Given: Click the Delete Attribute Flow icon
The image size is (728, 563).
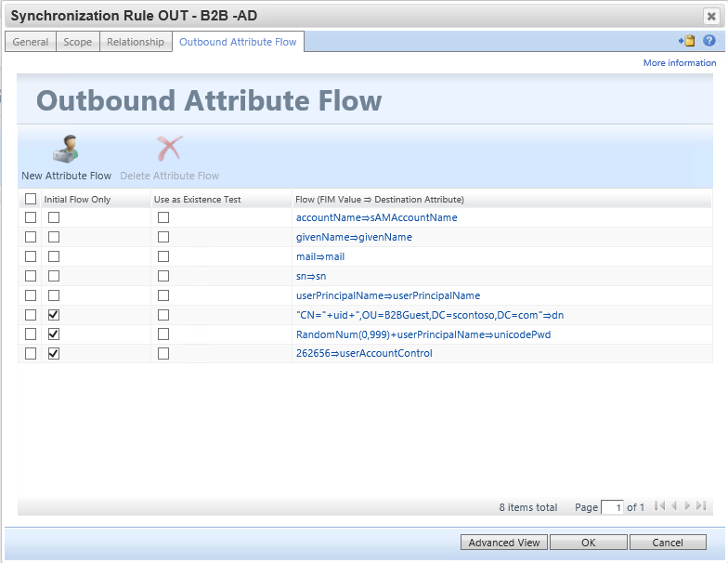Looking at the screenshot, I should click(169, 149).
